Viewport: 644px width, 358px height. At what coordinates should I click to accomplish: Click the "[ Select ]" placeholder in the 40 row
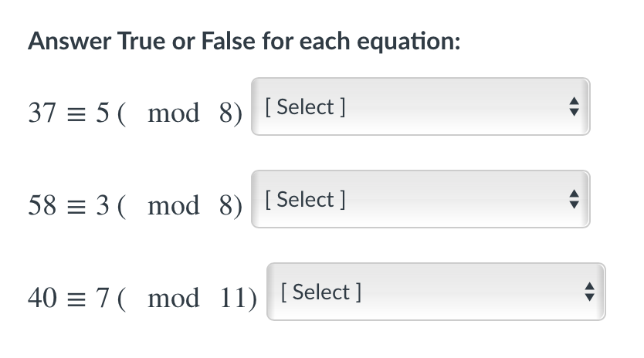(x=320, y=292)
